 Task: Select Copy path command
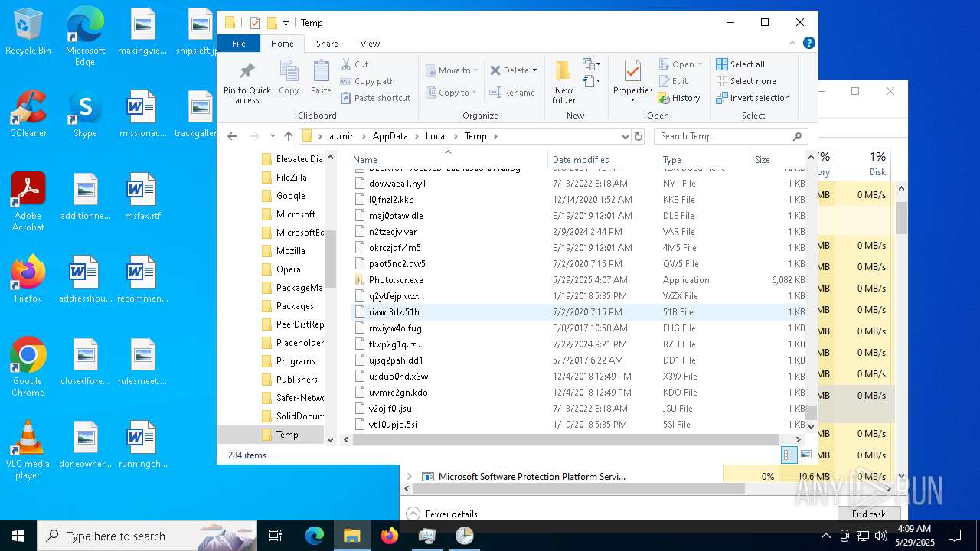pos(367,81)
